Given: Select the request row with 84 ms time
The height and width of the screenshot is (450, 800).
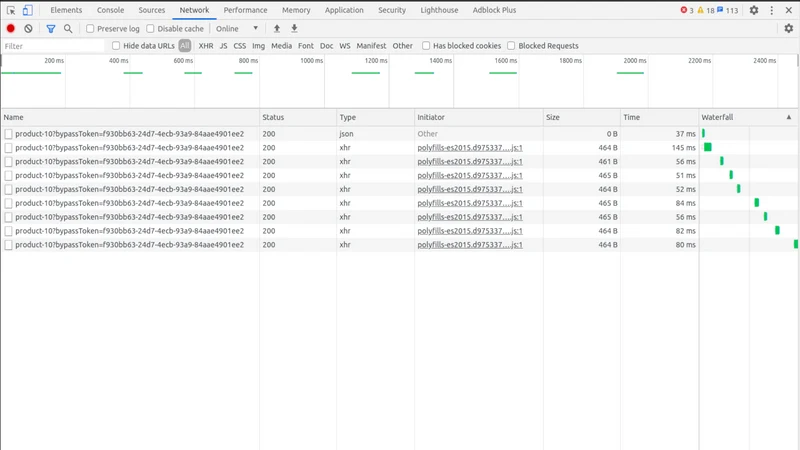Looking at the screenshot, I should point(400,203).
